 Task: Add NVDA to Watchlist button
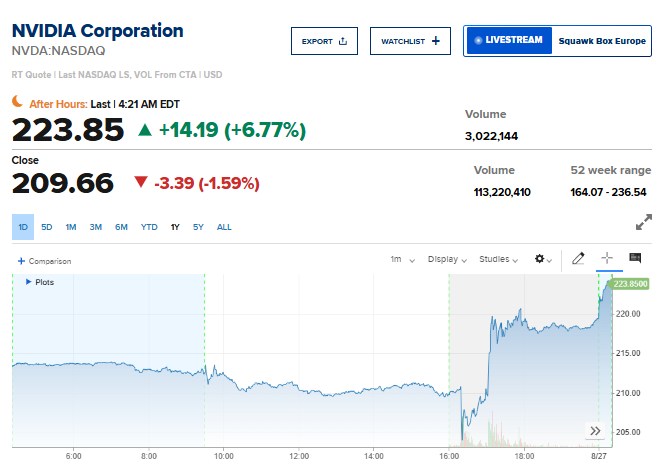(x=410, y=41)
